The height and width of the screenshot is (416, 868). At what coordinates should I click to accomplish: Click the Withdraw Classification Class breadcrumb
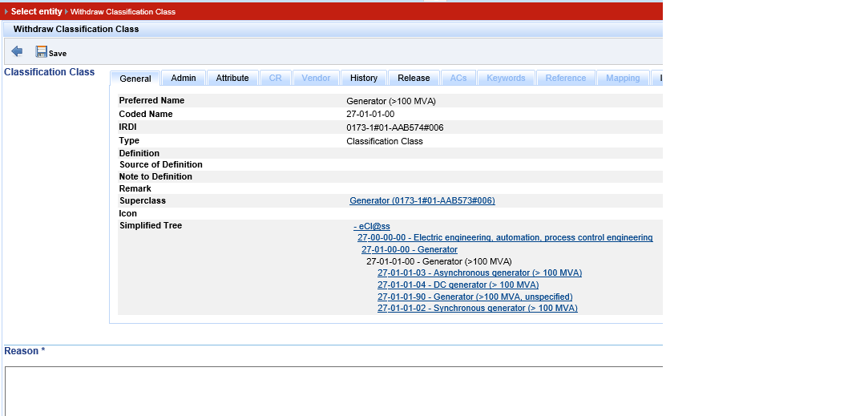(123, 12)
